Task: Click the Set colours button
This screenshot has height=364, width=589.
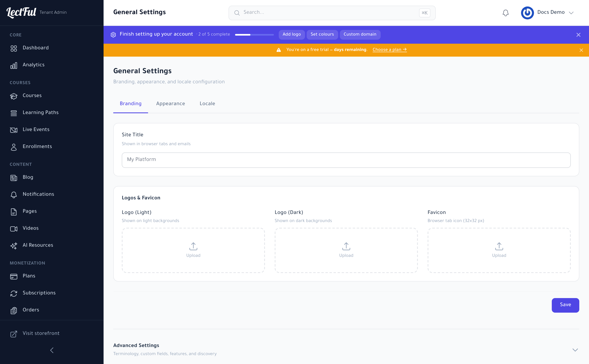Action: 322,34
